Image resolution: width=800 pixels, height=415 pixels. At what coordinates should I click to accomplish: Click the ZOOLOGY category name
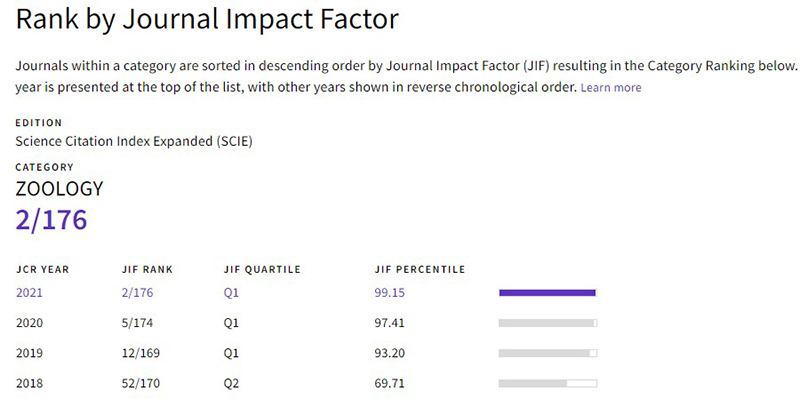(x=59, y=189)
